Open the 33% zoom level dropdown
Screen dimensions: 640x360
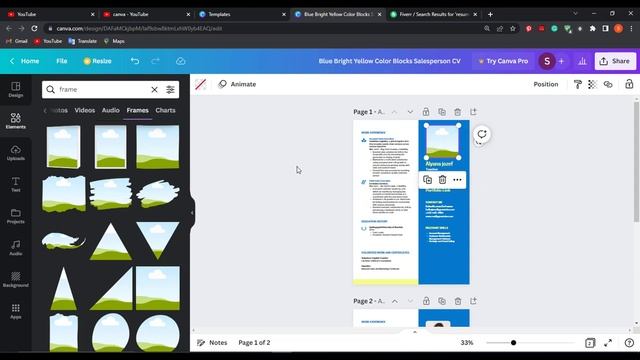[467, 342]
